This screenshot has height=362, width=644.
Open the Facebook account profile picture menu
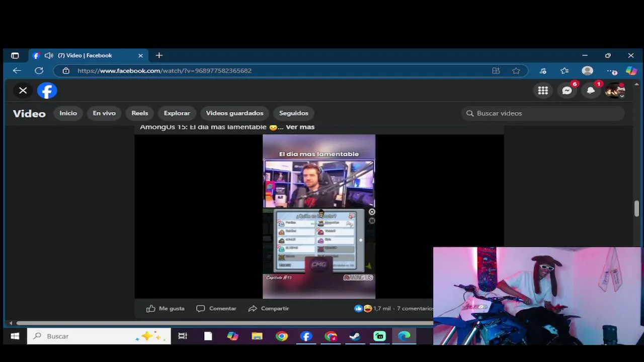(x=615, y=90)
